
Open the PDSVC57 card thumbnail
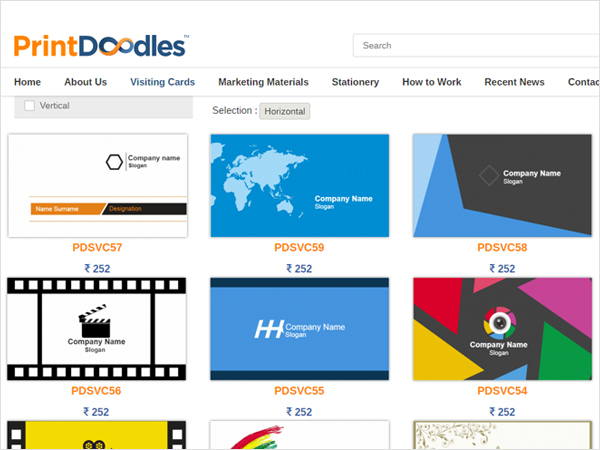98,186
